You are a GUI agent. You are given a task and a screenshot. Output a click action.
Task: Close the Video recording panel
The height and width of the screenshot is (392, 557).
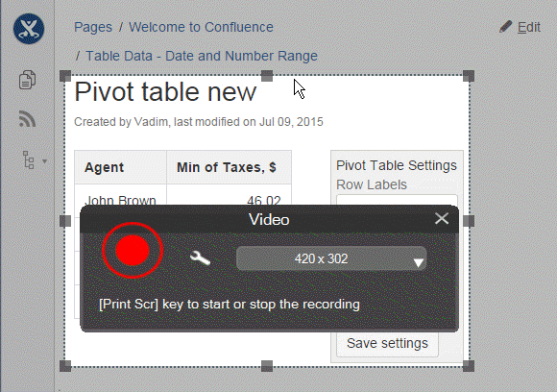pos(442,218)
